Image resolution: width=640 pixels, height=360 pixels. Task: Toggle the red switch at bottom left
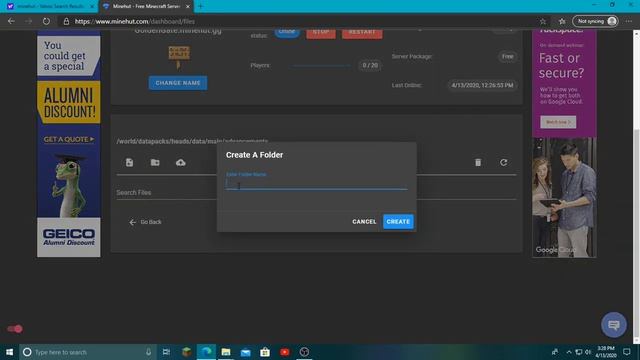pos(15,329)
